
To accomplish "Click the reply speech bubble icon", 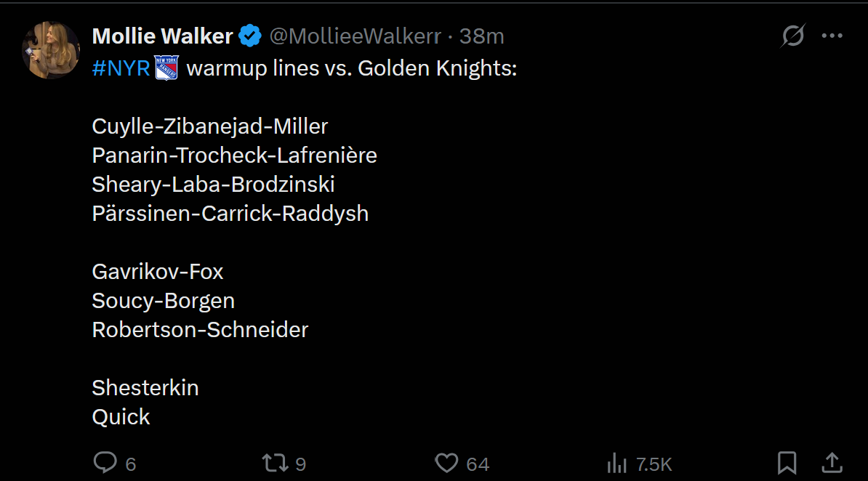I will click(x=105, y=463).
